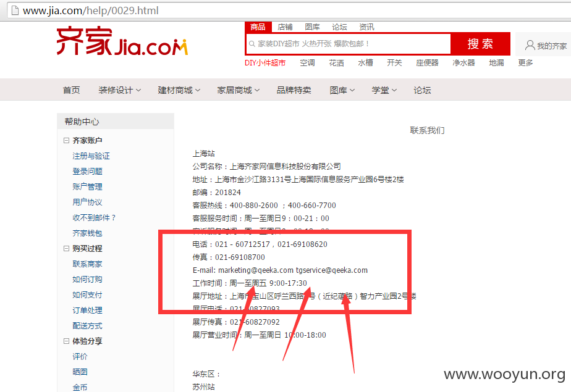Click the 展厅营业时间 hours line

(260, 335)
